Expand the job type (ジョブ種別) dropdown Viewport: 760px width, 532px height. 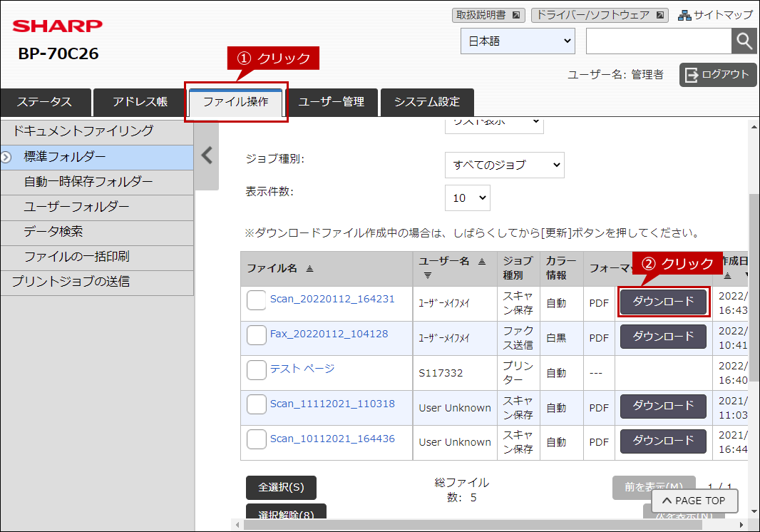pos(504,165)
